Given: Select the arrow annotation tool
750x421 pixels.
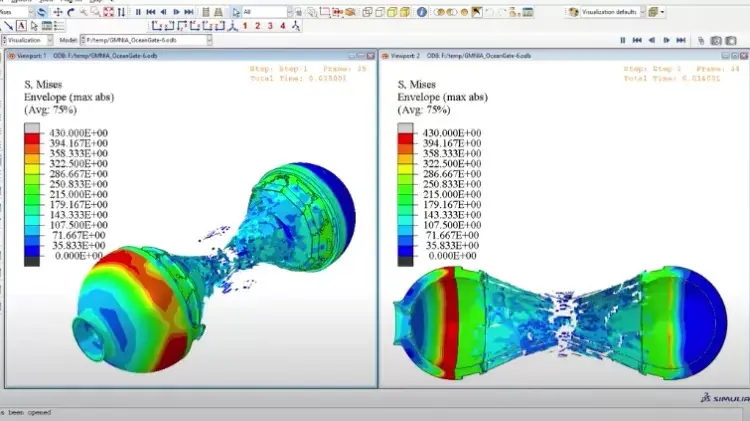Looking at the screenshot, I should coord(9,26).
